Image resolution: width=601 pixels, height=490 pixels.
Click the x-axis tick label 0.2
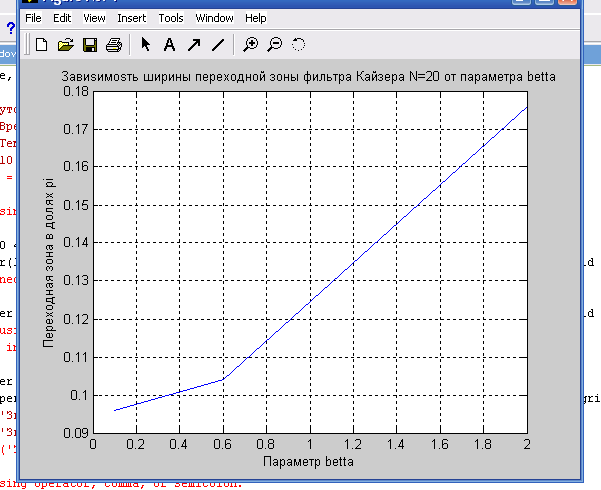tap(136, 444)
